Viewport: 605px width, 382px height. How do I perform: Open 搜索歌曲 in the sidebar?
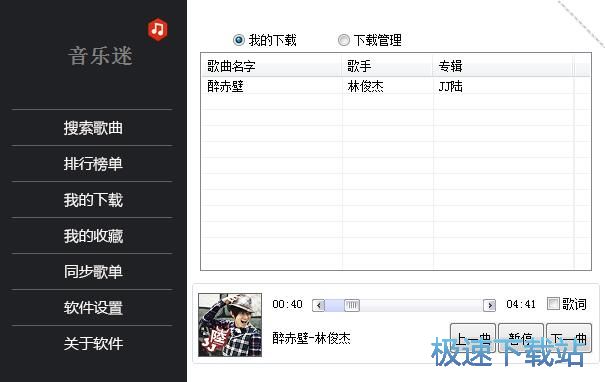[x=93, y=128]
